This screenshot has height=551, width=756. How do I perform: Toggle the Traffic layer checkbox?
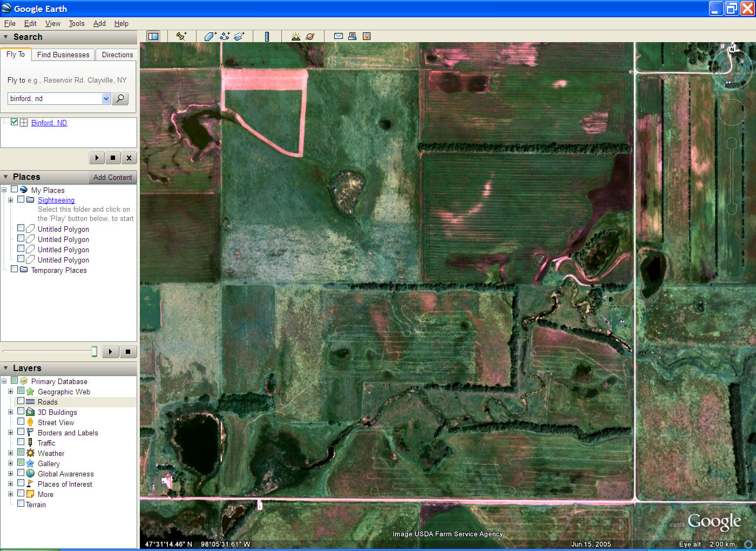[21, 442]
